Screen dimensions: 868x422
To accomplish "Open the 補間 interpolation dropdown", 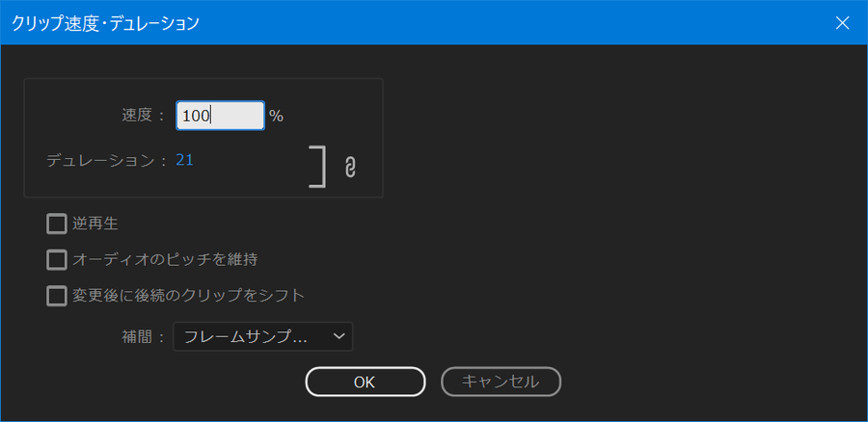I will pyautogui.click(x=263, y=336).
